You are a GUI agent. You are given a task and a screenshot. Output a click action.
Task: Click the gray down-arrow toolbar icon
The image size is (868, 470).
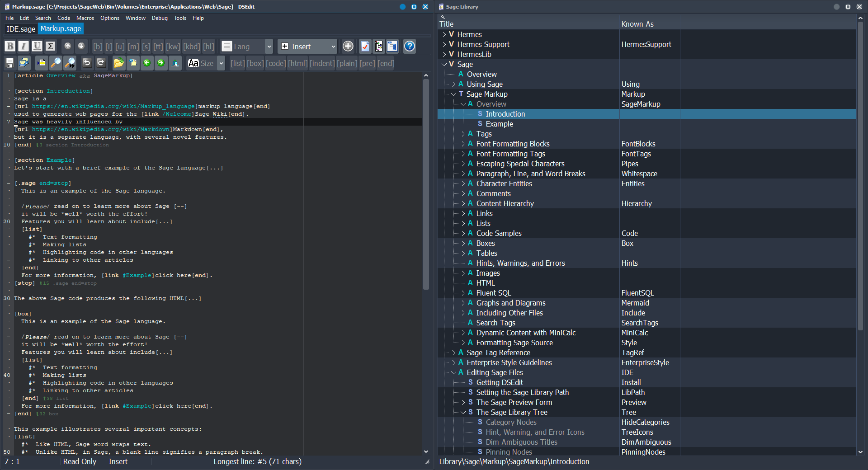click(81, 46)
